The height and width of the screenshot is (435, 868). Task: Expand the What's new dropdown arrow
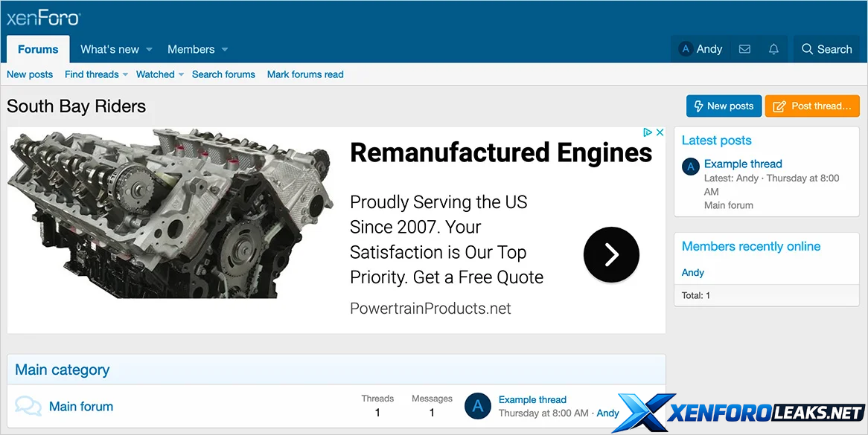click(x=149, y=50)
